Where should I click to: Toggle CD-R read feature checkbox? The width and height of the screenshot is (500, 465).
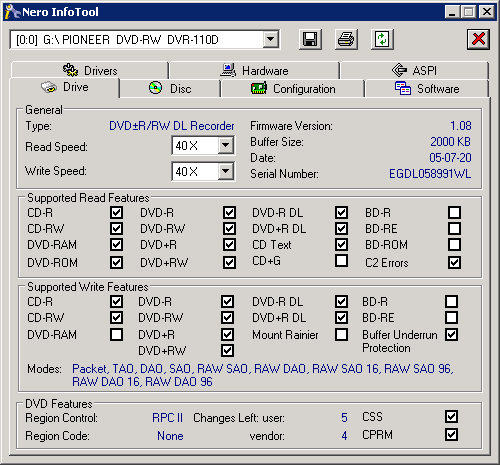(116, 212)
